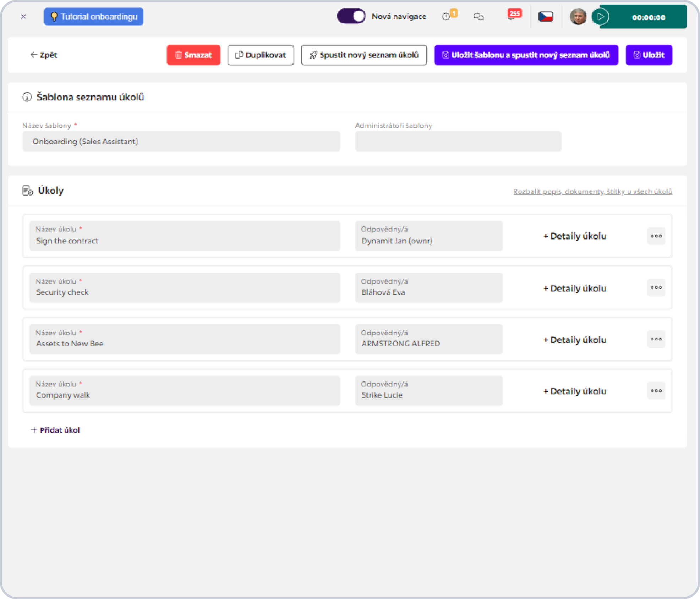Open the Odpovědný/á dropdown showing Bláhová Eva
The height and width of the screenshot is (599, 700).
coord(429,287)
